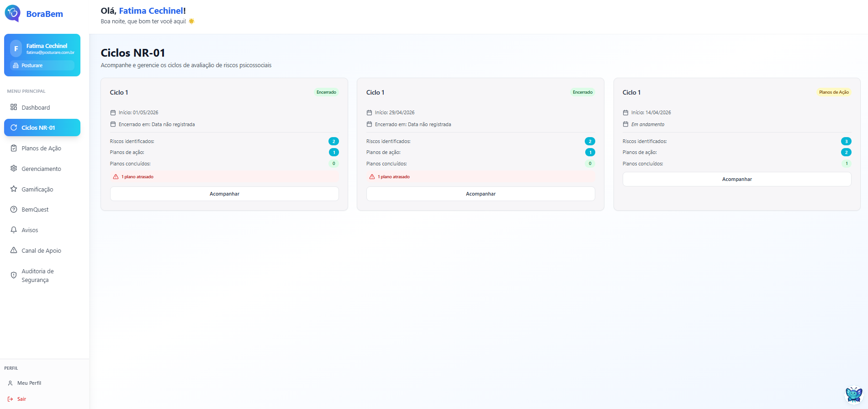Screen dimensions: 868x409
Task: Open Auditoria de Segurança menu item
Action: tap(42, 275)
